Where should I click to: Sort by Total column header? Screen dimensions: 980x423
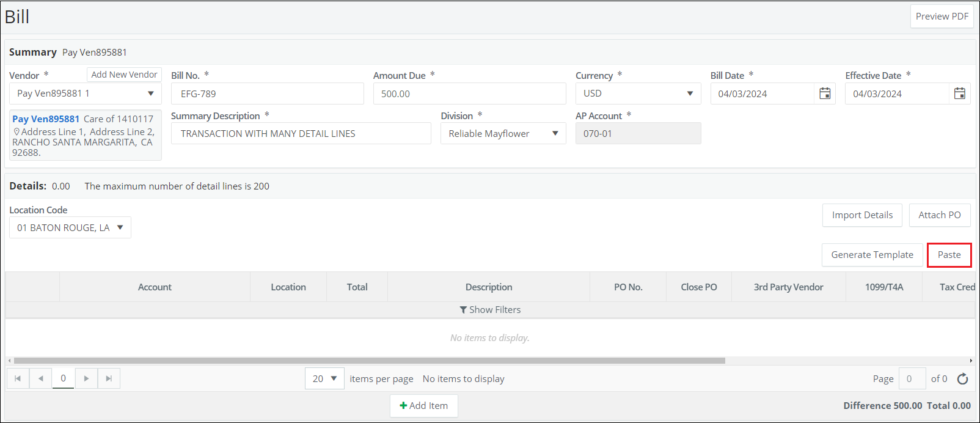point(357,287)
